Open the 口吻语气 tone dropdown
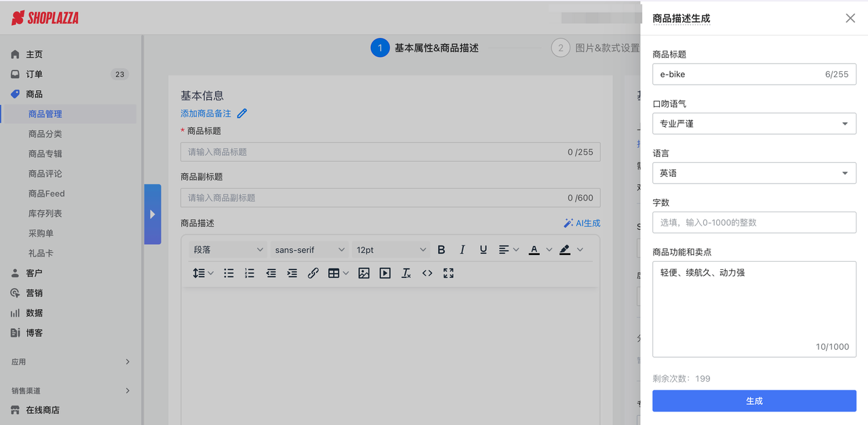Screen dimensions: 868x425 tap(754, 123)
